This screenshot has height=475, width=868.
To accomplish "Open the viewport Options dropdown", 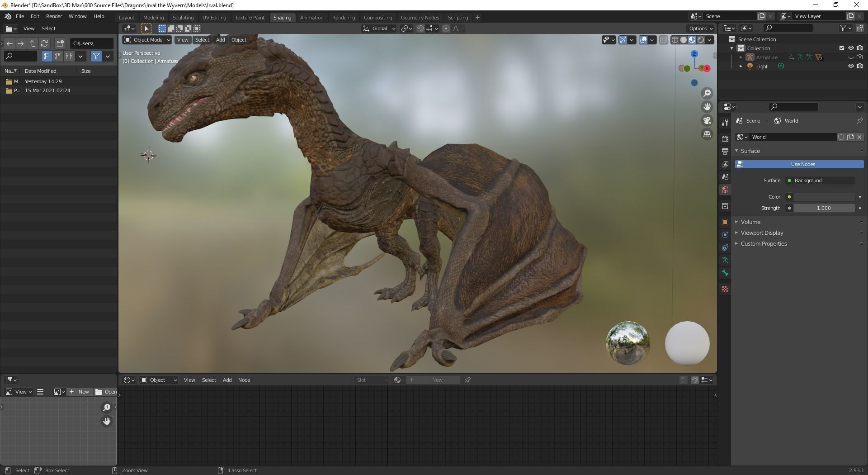I will [x=701, y=28].
